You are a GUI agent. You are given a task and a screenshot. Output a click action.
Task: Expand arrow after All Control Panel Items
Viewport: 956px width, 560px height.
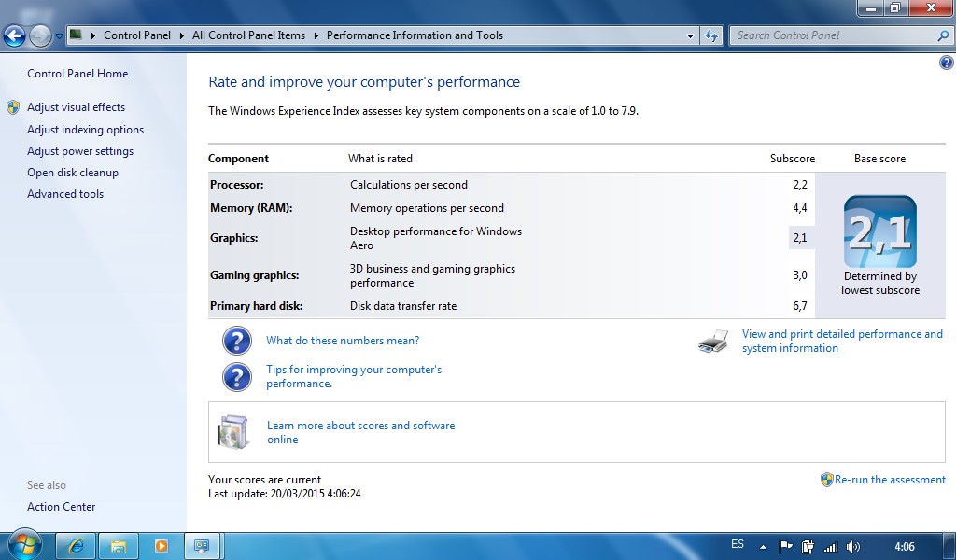316,35
